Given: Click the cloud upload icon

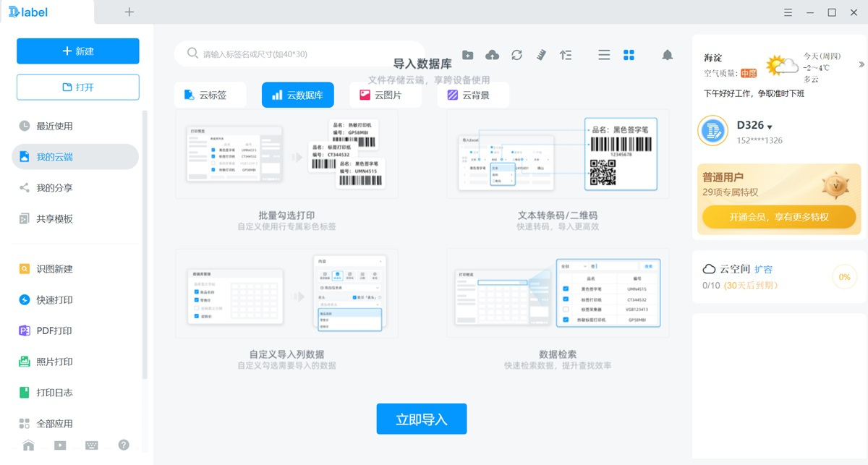Looking at the screenshot, I should 492,55.
